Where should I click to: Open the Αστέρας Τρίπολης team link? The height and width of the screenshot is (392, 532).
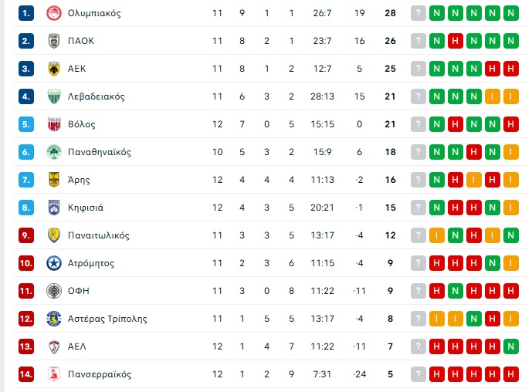[107, 319]
